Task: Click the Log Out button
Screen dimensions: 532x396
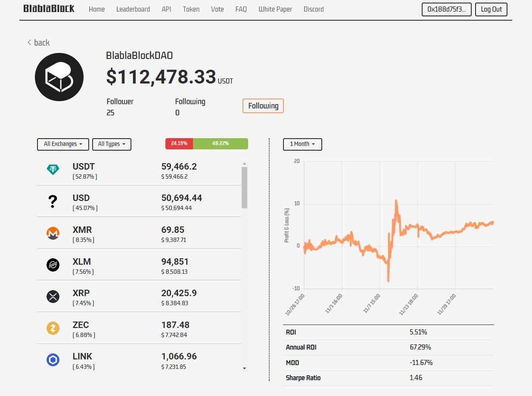Action: (x=492, y=9)
